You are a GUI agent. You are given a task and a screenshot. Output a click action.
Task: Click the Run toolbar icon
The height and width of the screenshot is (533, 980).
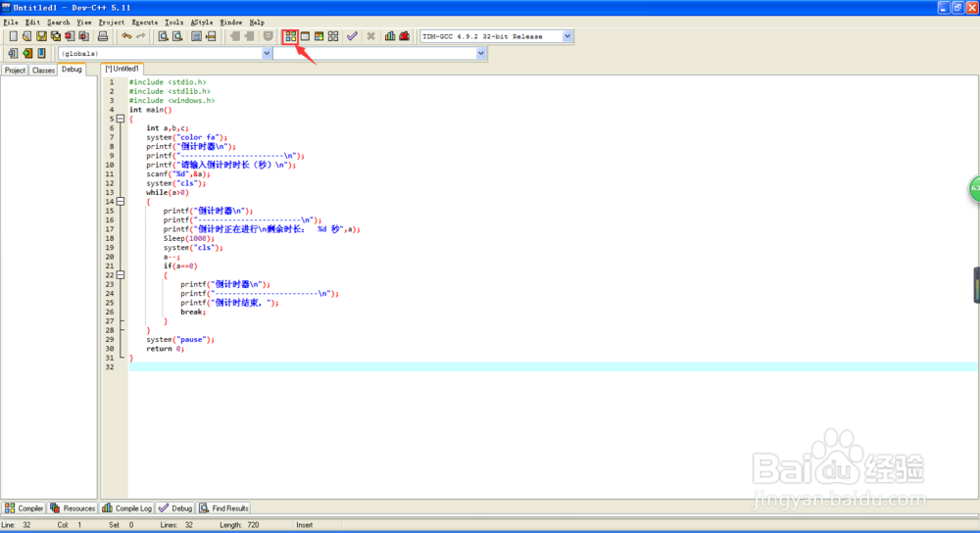tap(305, 36)
